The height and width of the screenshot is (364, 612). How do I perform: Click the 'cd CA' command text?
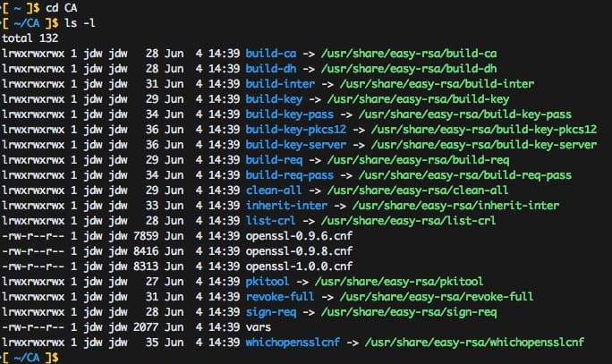tap(61, 7)
